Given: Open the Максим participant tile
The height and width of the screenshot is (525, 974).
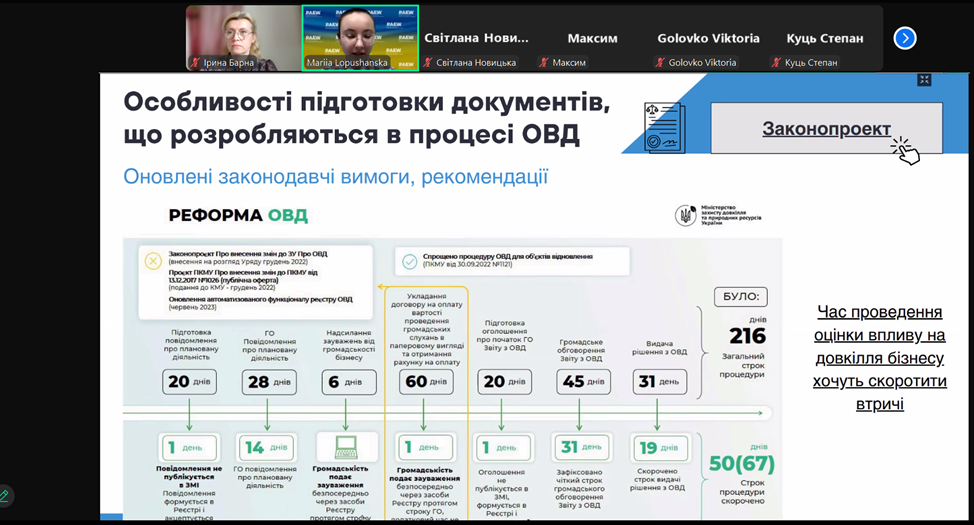Looking at the screenshot, I should pos(593,38).
